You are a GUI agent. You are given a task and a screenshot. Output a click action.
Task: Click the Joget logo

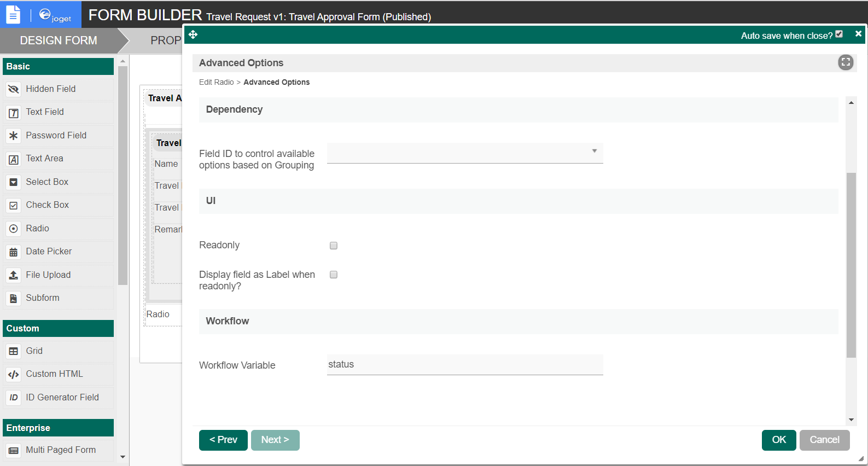pos(55,15)
